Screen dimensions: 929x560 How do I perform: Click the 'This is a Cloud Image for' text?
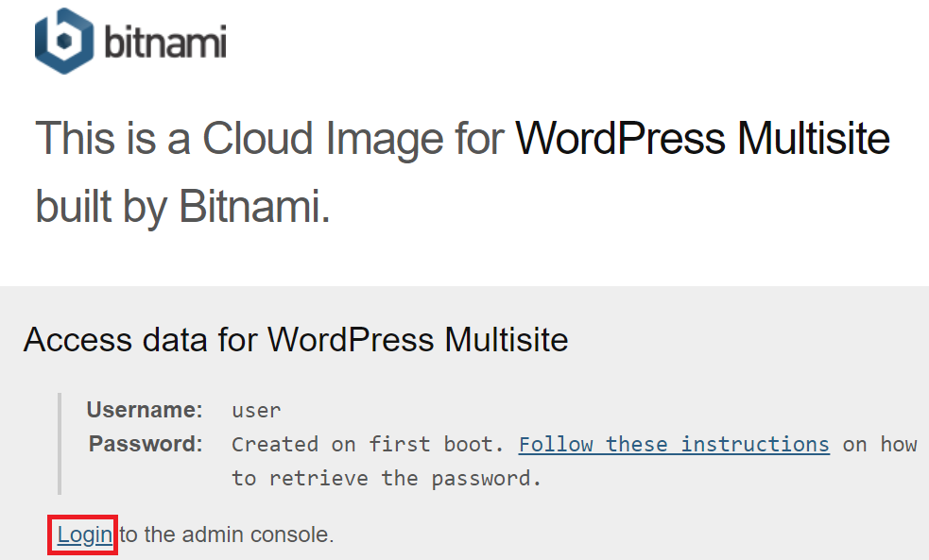(269, 139)
